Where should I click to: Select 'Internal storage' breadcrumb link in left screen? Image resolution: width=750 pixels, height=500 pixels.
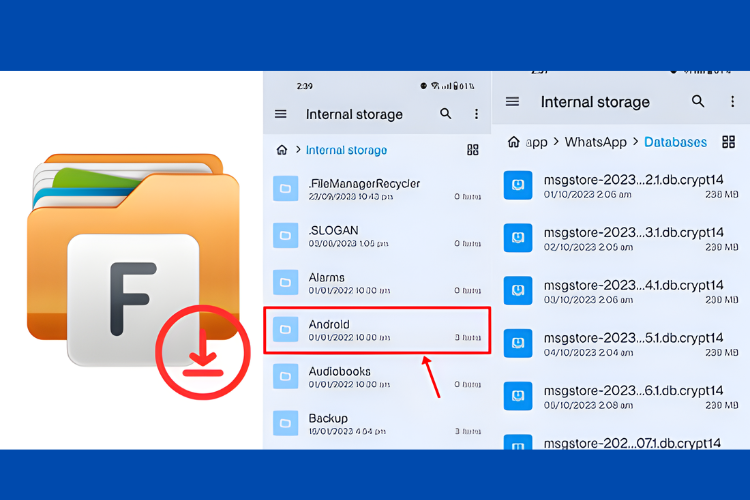pyautogui.click(x=346, y=150)
